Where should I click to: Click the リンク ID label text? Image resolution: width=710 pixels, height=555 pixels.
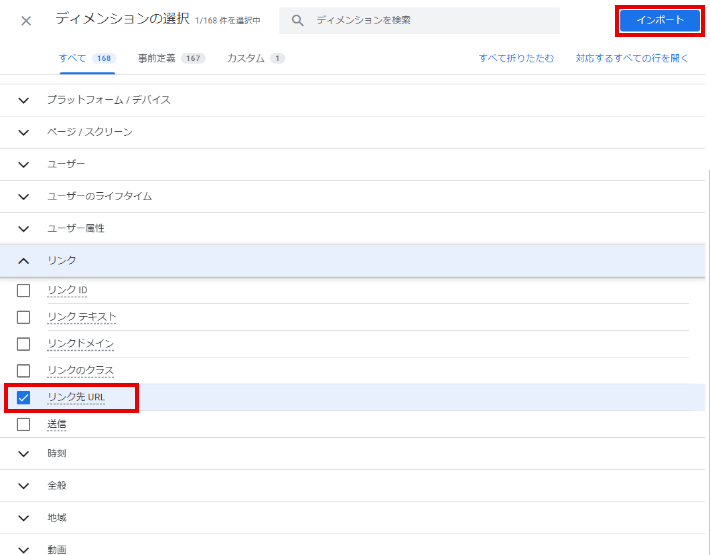tap(67, 290)
